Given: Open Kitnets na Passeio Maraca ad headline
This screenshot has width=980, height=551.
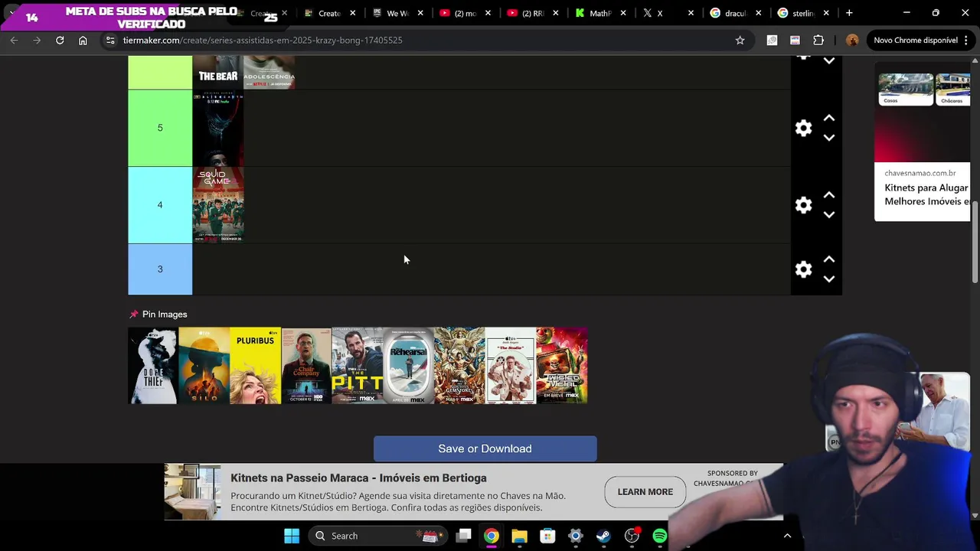Looking at the screenshot, I should click(x=358, y=478).
